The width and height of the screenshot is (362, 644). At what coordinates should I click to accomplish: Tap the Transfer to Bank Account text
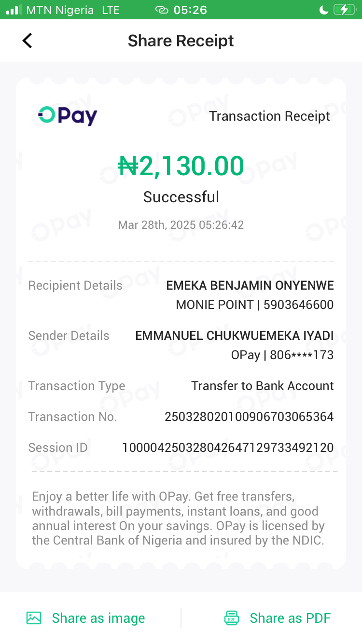pos(263,386)
